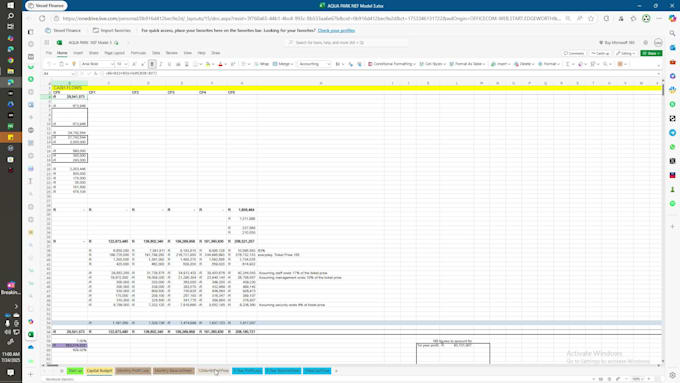Click the Increase decimal icon
Viewport: 680px width, 383px height.
[351, 64]
